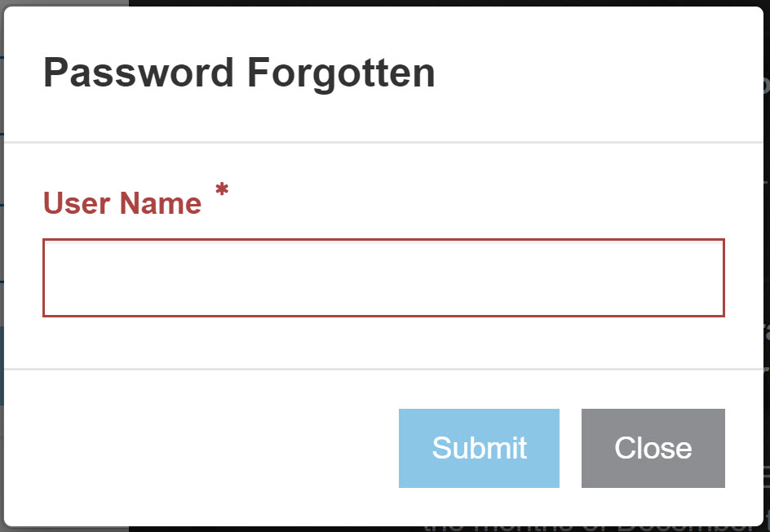The image size is (770, 532).
Task: Place cursor in the empty User Name box
Action: click(x=383, y=277)
